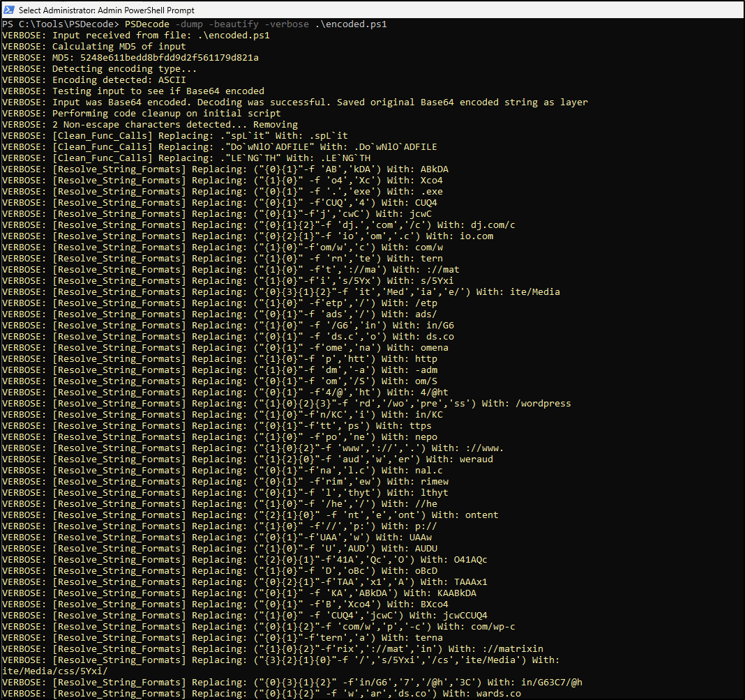Click the line 'Testing input to see if Base64 encoded'
Screen dimensions: 745x700
tap(133, 91)
